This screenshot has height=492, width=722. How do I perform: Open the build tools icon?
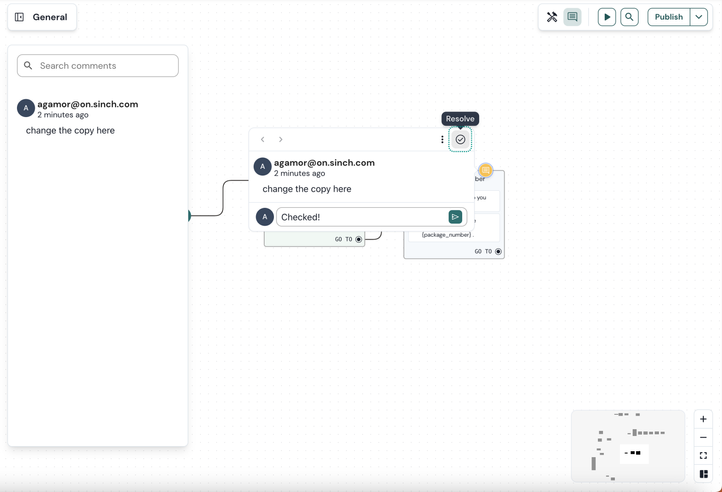pos(552,17)
